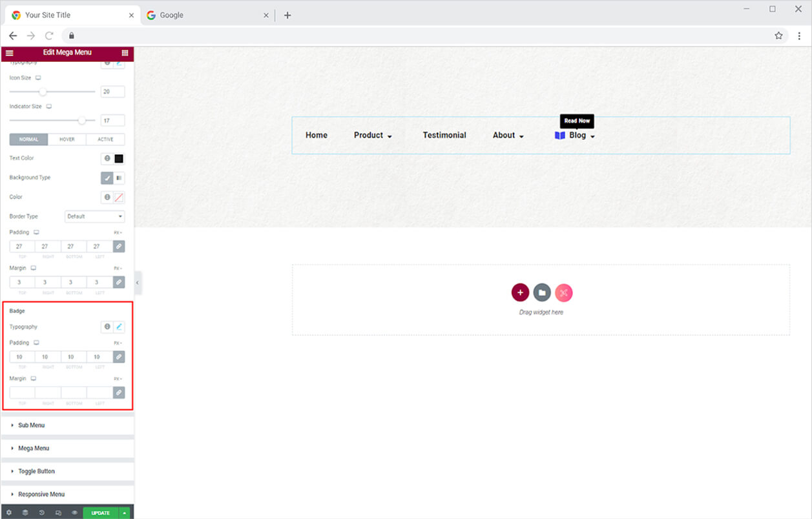
Task: Switch to the Active state tab
Action: [105, 139]
